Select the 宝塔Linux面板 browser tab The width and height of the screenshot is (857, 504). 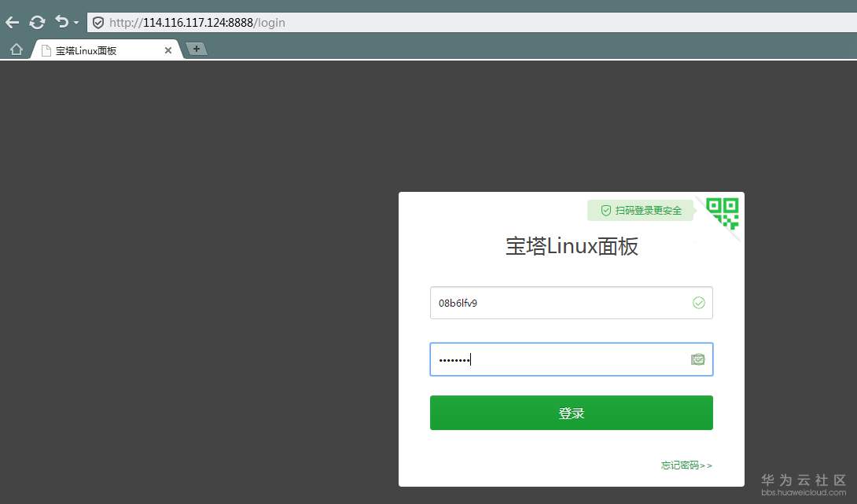coord(107,50)
